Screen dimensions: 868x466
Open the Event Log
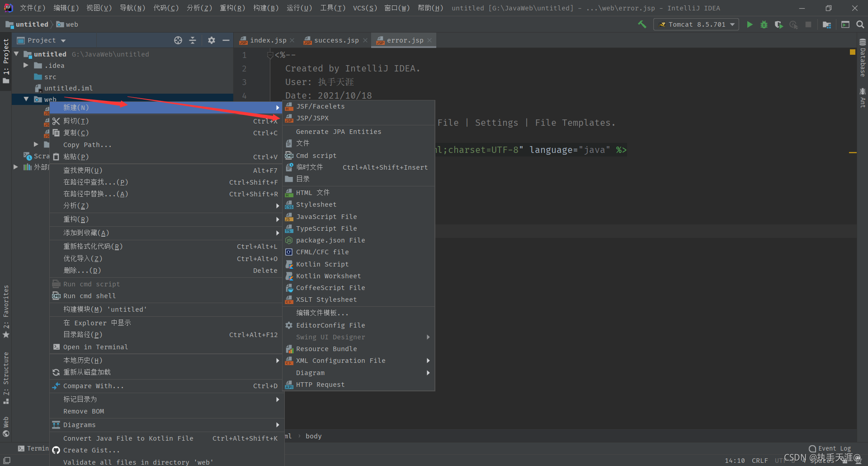click(x=830, y=448)
